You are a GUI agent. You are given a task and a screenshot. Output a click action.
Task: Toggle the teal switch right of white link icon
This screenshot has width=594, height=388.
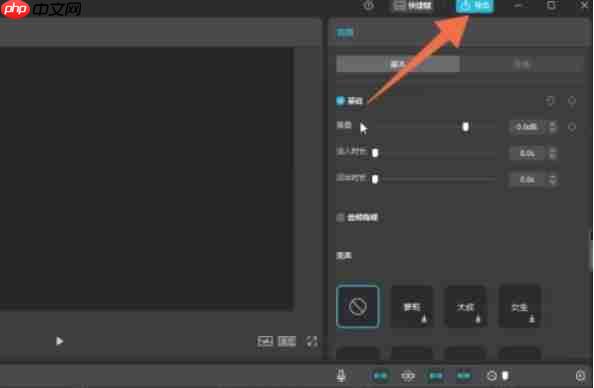pyautogui.click(x=436, y=375)
